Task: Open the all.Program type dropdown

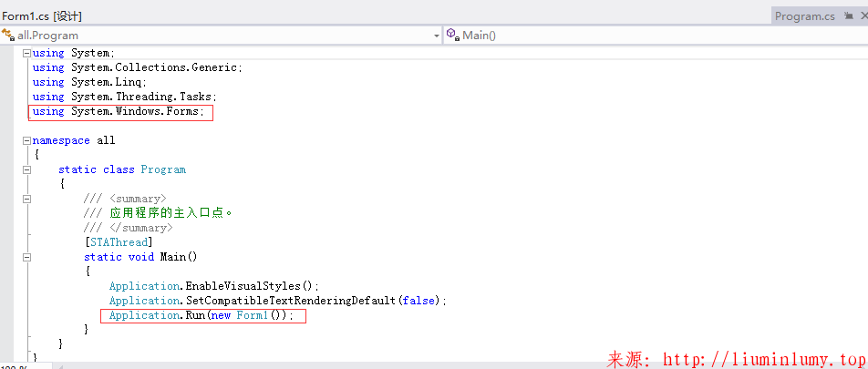Action: point(222,36)
